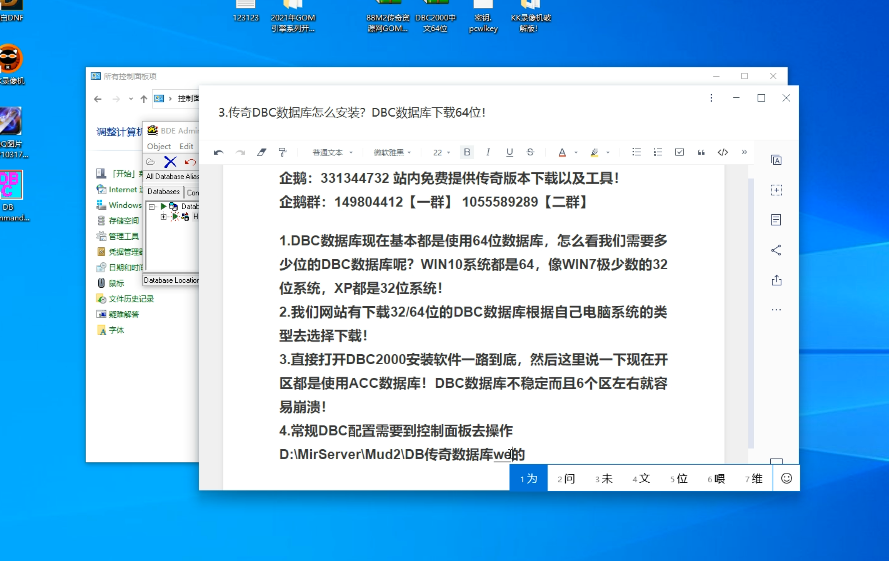
Task: Select the 密钥 pcwlkey desktop file
Action: pyautogui.click(x=483, y=16)
